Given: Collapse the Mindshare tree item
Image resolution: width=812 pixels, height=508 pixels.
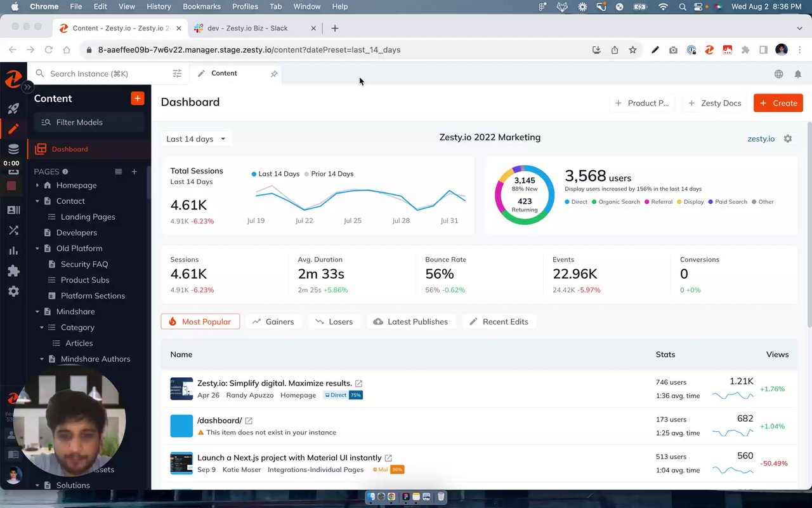Looking at the screenshot, I should click(x=37, y=312).
